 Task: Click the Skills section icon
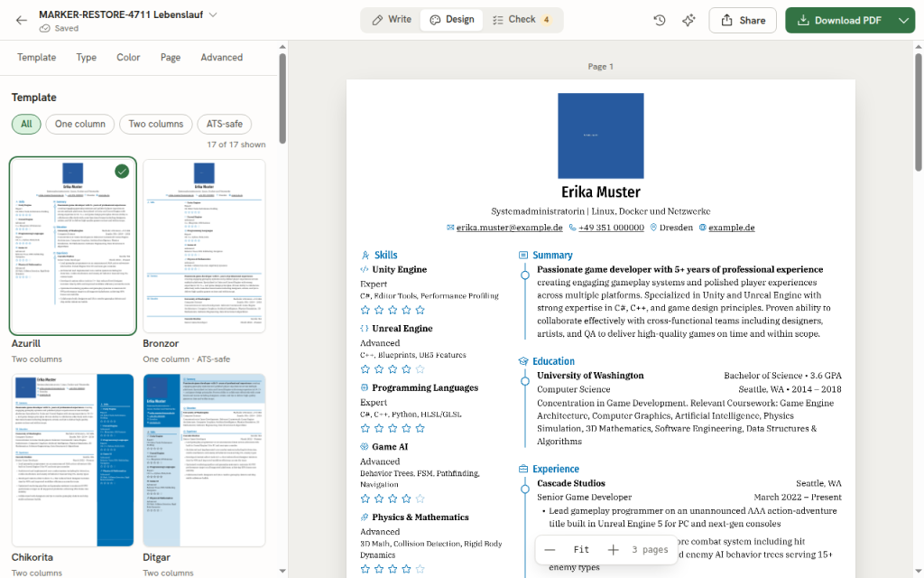point(365,256)
